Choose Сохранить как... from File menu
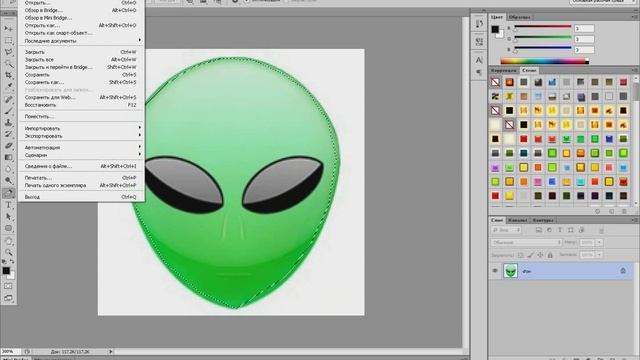 [82, 82]
